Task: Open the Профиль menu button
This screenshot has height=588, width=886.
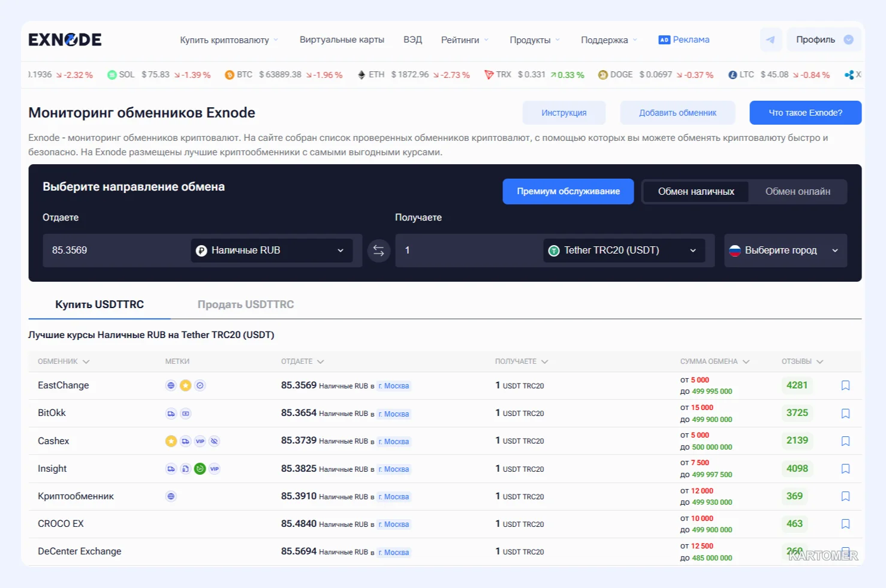Action: (x=824, y=40)
